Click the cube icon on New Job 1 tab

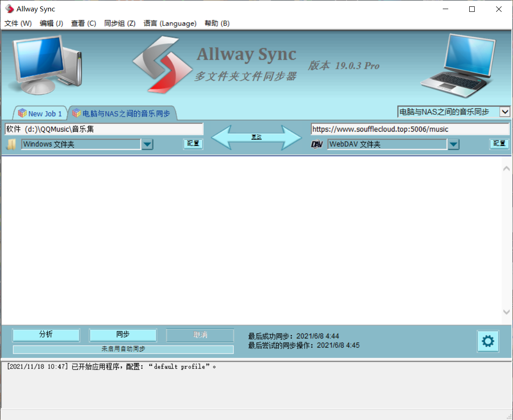point(22,113)
